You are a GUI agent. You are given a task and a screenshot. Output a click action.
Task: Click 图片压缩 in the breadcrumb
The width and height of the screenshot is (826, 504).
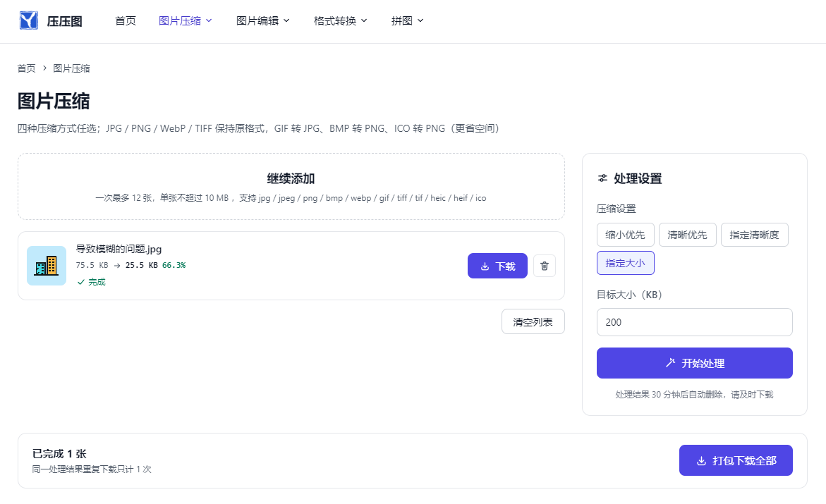tap(71, 68)
